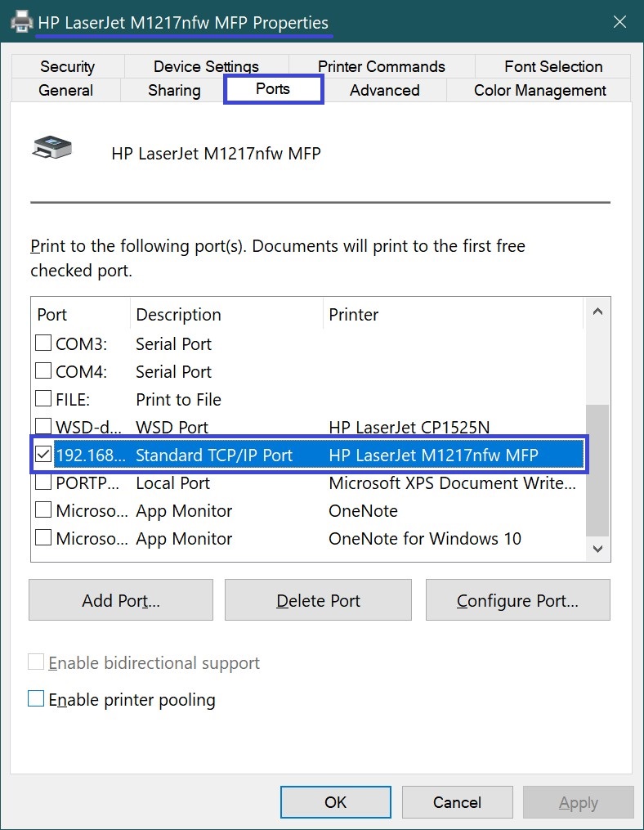Click the Delete Port button
The height and width of the screenshot is (830, 644).
[318, 599]
